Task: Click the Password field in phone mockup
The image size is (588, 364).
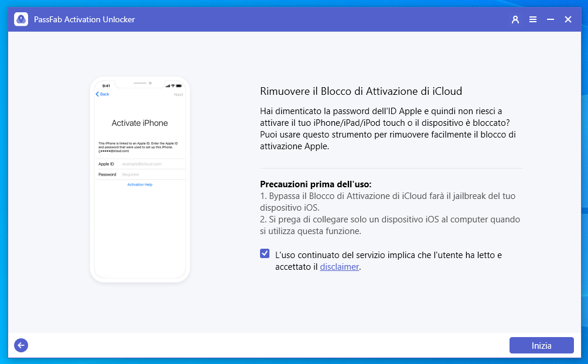Action: (140, 174)
